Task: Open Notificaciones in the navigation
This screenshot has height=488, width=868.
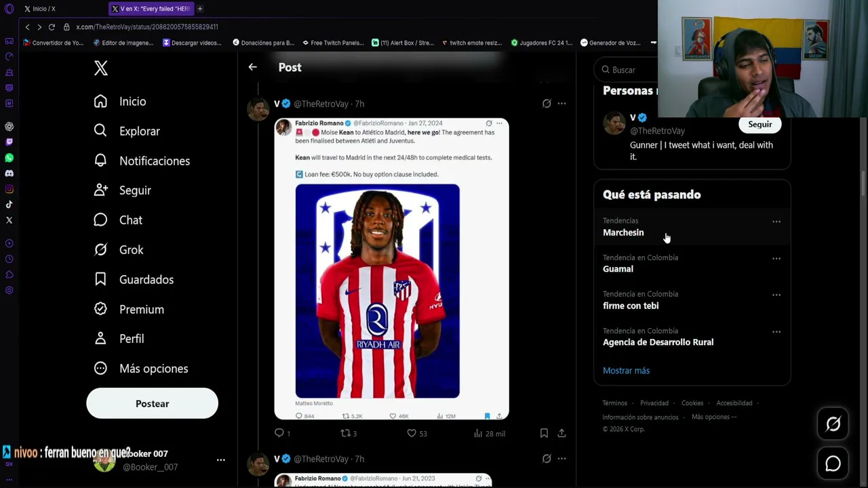Action: (x=142, y=161)
